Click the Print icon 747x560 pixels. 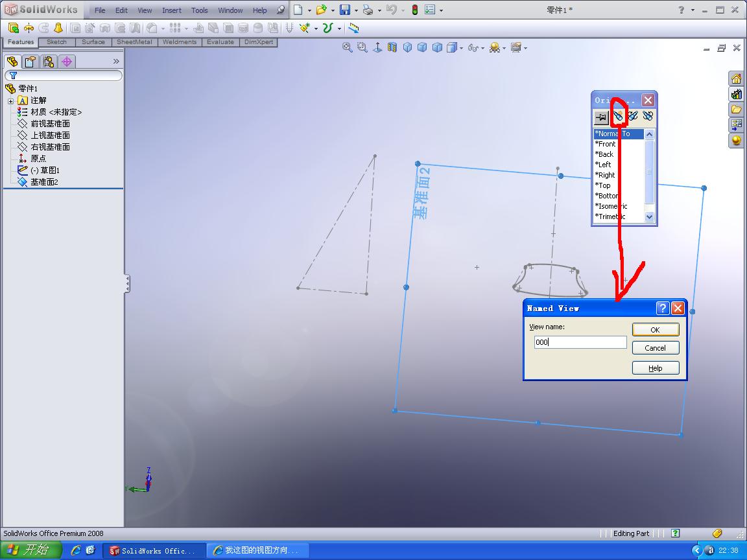(368, 10)
